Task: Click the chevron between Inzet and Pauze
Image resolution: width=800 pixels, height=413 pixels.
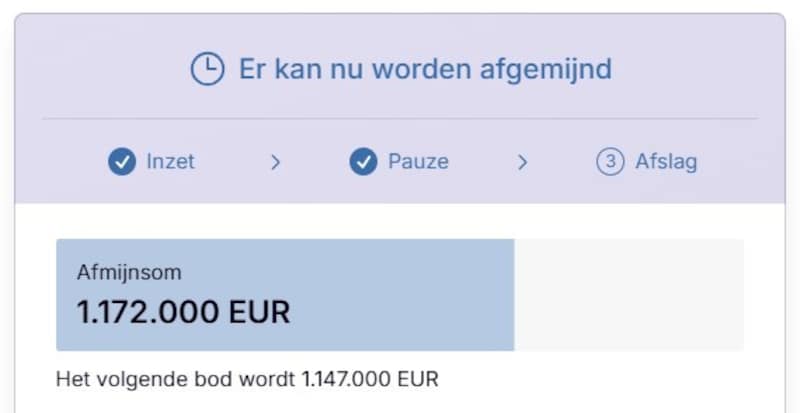Action: pyautogui.click(x=276, y=162)
